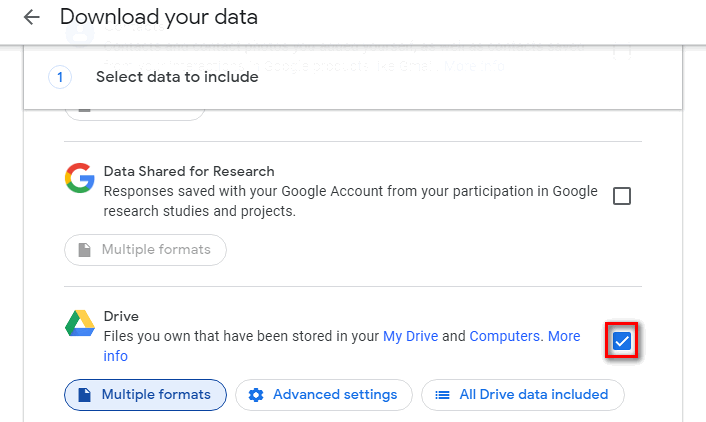The height and width of the screenshot is (422, 706).
Task: Click the Google G logo
Action: tap(80, 178)
